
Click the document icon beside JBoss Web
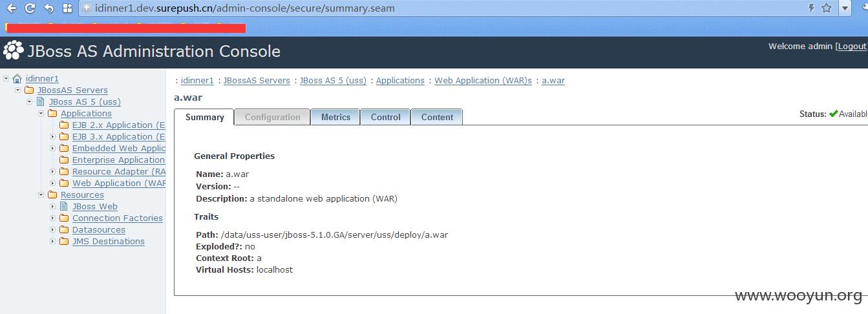[64, 207]
